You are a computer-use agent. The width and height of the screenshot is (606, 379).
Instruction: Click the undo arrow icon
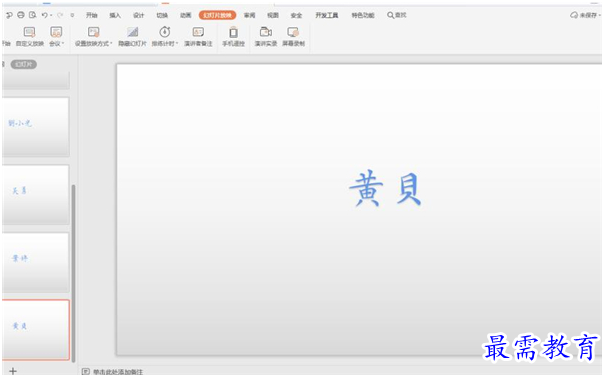coord(44,15)
